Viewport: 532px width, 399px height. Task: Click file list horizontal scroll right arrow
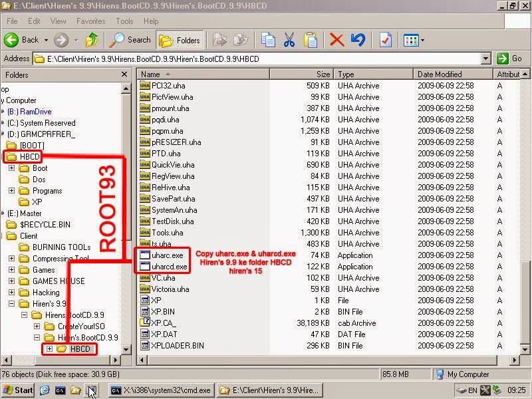click(x=514, y=360)
